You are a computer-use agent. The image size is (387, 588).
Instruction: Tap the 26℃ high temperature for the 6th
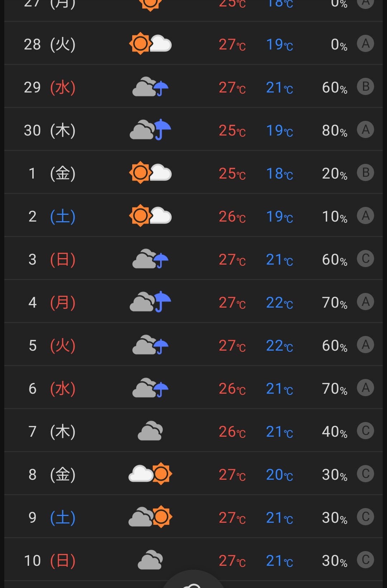(232, 389)
